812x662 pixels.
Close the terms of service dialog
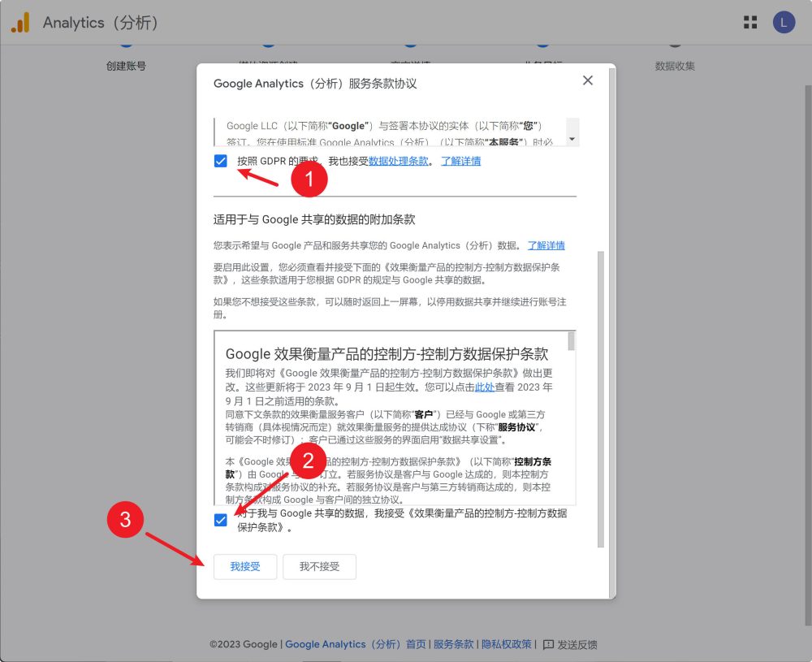(x=587, y=80)
